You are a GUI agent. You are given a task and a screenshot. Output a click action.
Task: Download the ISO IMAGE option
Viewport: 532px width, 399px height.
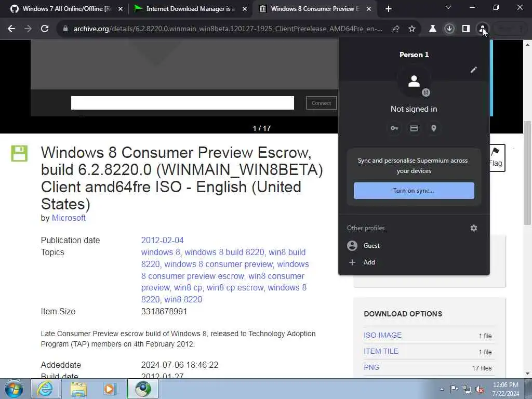(x=383, y=335)
